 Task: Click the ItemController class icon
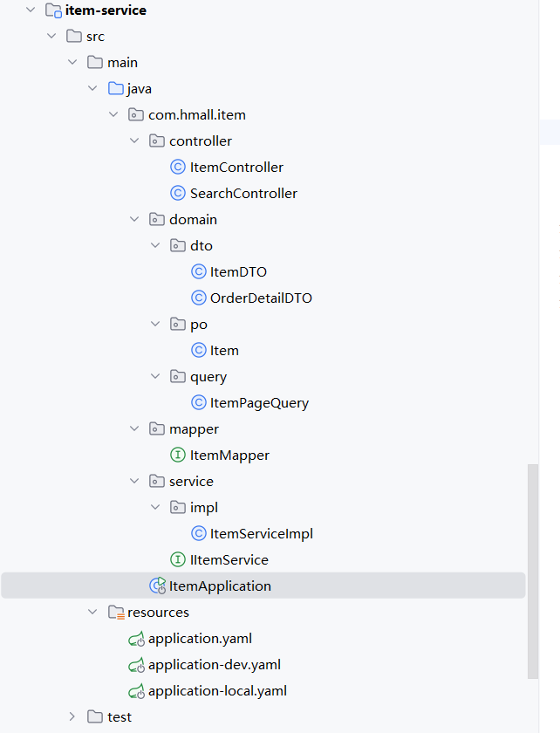(x=178, y=167)
